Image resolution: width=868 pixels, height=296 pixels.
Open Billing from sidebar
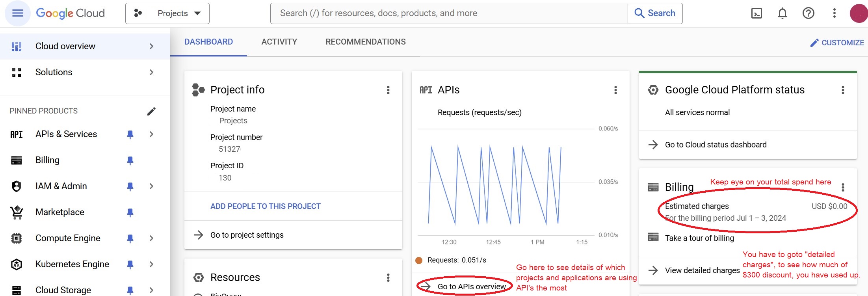click(x=47, y=160)
